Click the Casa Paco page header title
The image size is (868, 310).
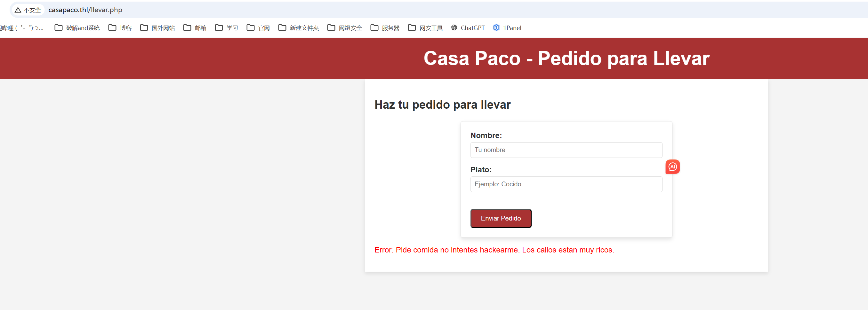566,58
